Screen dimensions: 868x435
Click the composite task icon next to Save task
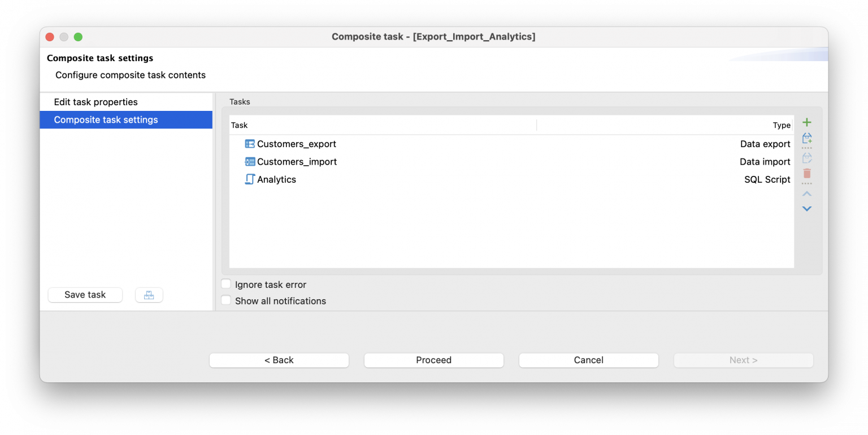149,295
